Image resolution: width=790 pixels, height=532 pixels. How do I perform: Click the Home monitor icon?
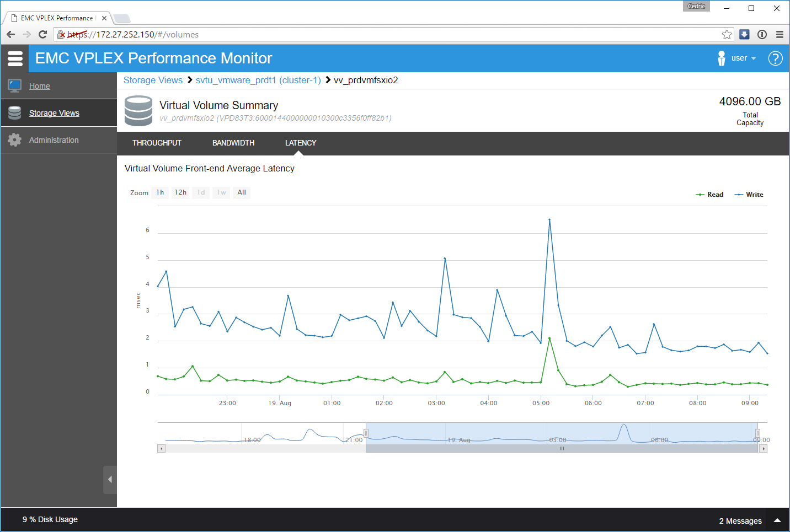point(15,86)
